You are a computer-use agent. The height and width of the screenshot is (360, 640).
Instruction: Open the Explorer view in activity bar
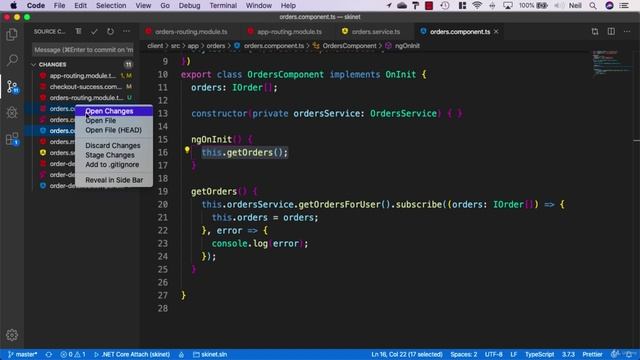12,35
